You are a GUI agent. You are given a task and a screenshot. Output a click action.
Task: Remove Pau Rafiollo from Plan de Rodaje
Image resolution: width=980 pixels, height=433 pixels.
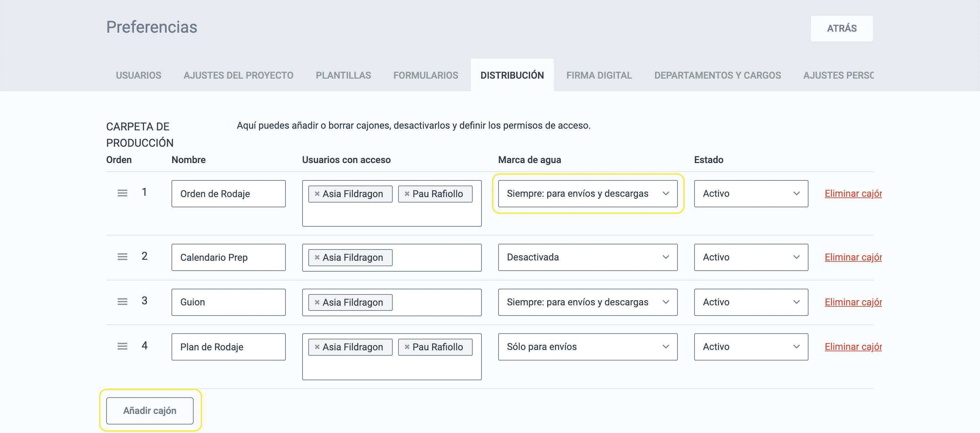tap(407, 347)
